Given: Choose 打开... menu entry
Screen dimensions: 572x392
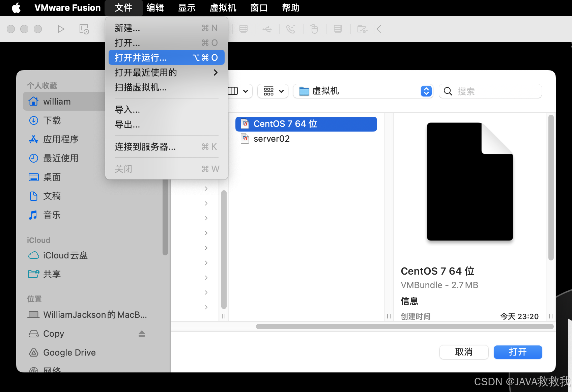Looking at the screenshot, I should tap(167, 43).
